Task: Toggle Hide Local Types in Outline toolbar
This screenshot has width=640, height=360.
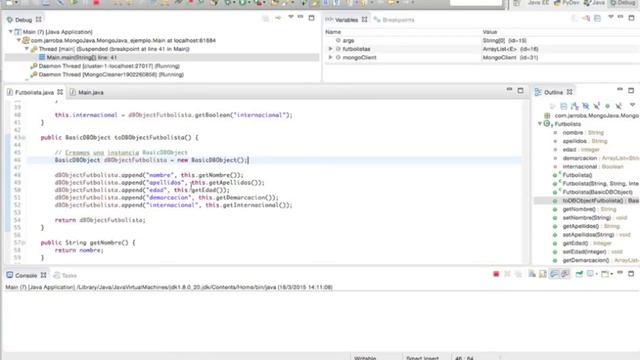Action: click(x=618, y=106)
